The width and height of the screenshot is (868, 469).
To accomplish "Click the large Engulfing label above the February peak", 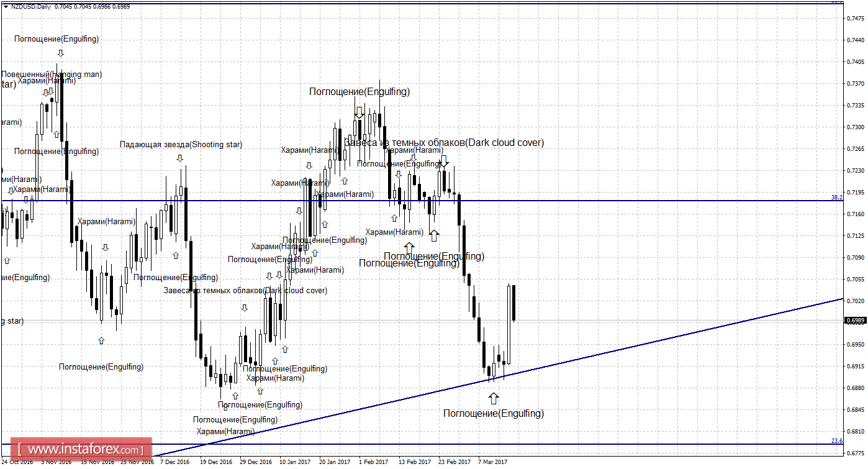I will 359,91.
